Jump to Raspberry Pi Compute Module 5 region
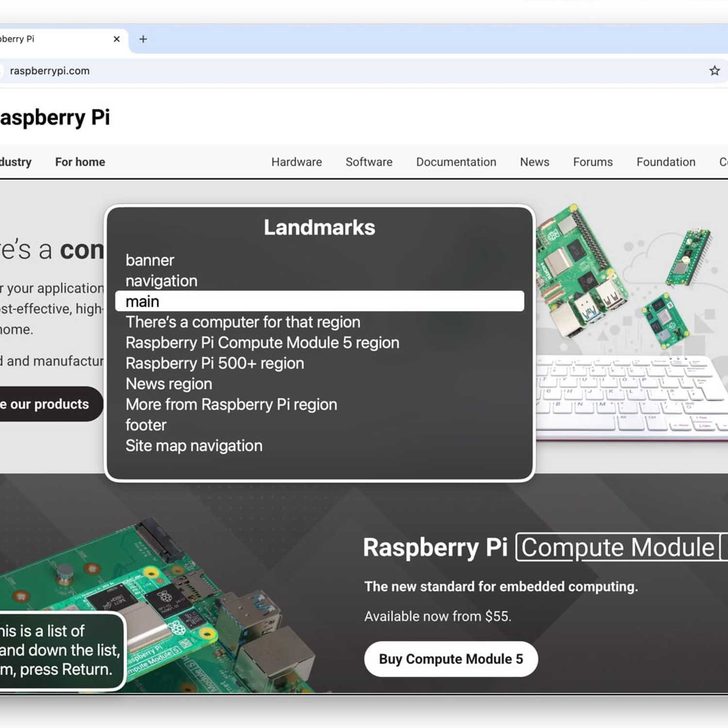This screenshot has height=728, width=728. coord(262,343)
